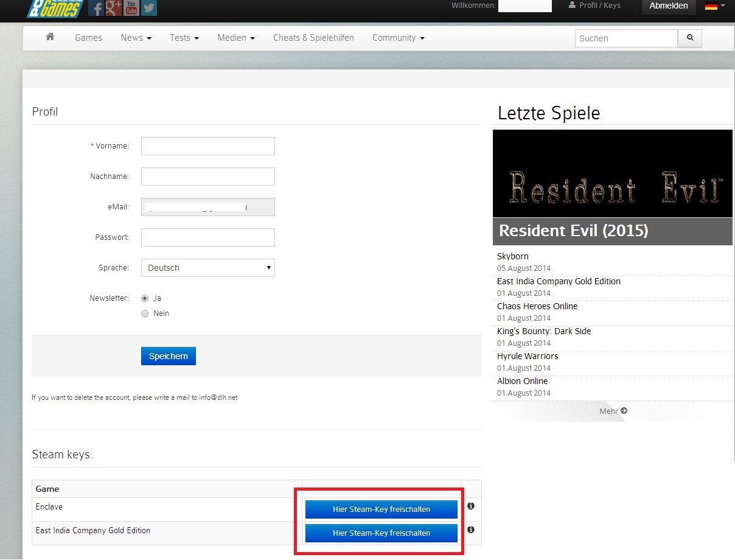Click into the eMail field
The height and width of the screenshot is (560, 735).
click(208, 207)
